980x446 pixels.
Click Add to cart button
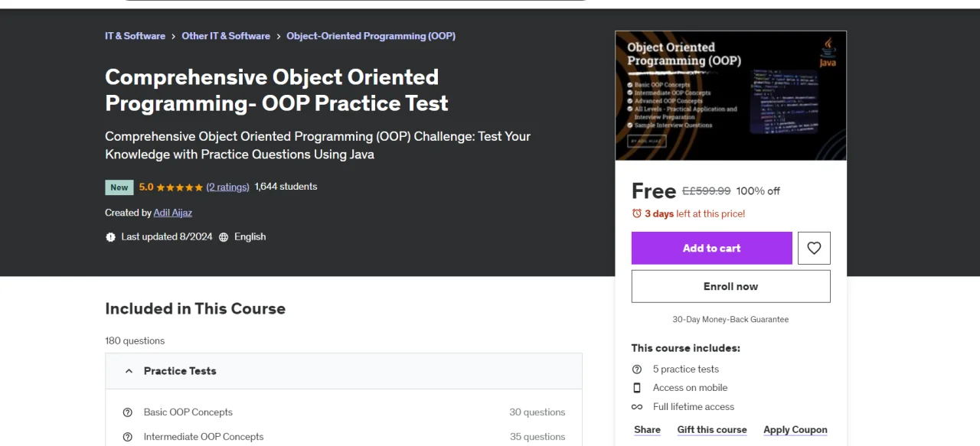[712, 248]
